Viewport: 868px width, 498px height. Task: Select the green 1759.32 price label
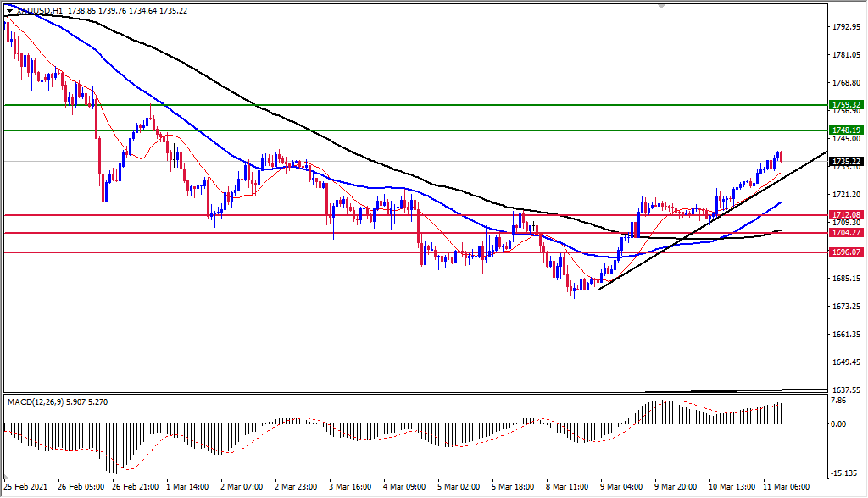pos(847,104)
